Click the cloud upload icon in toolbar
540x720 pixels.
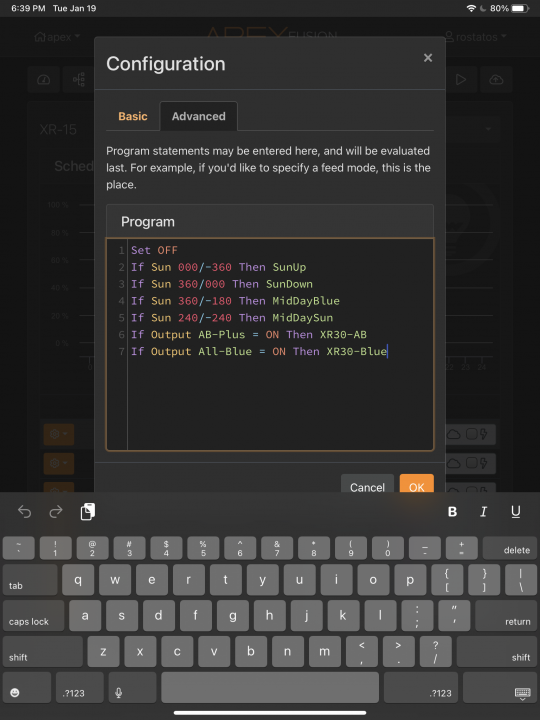496,80
